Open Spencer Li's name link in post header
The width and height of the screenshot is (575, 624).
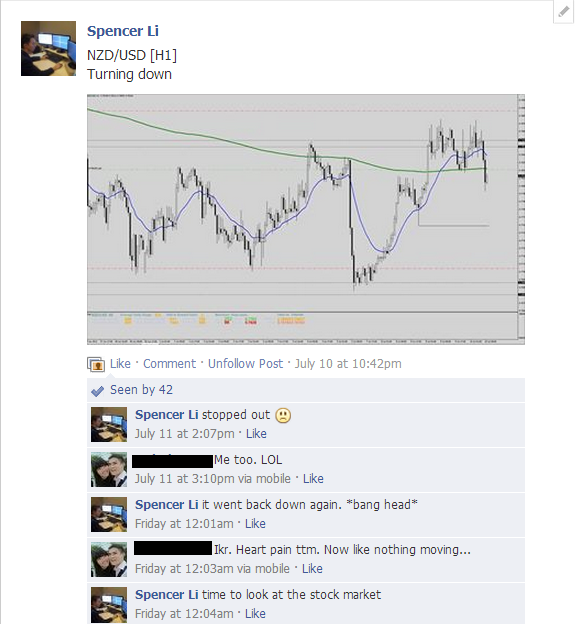pyautogui.click(x=123, y=31)
